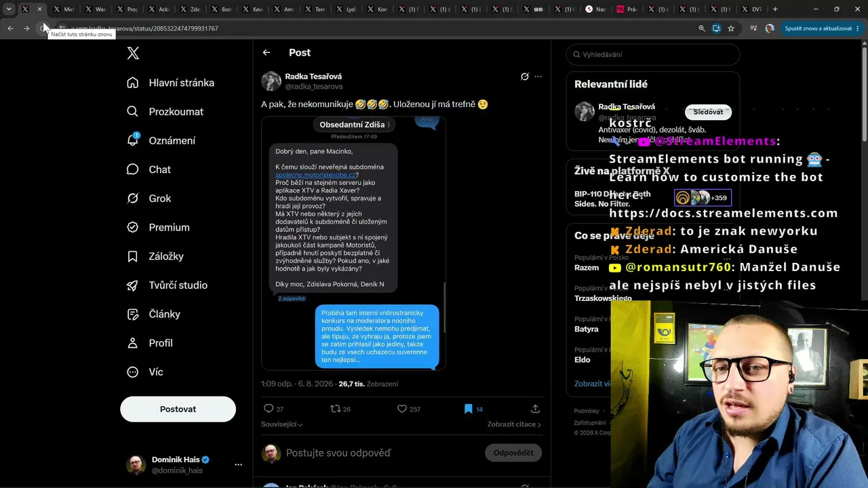The image size is (868, 488).
Task: Go back using the Post arrow
Action: coord(267,52)
